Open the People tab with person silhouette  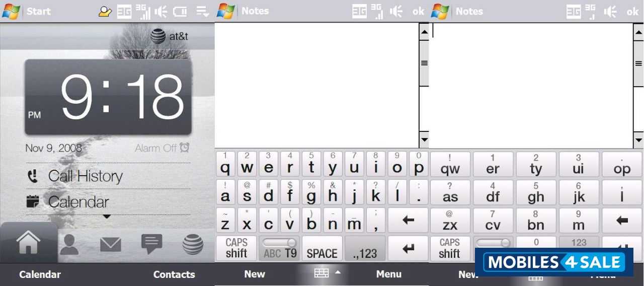click(69, 245)
